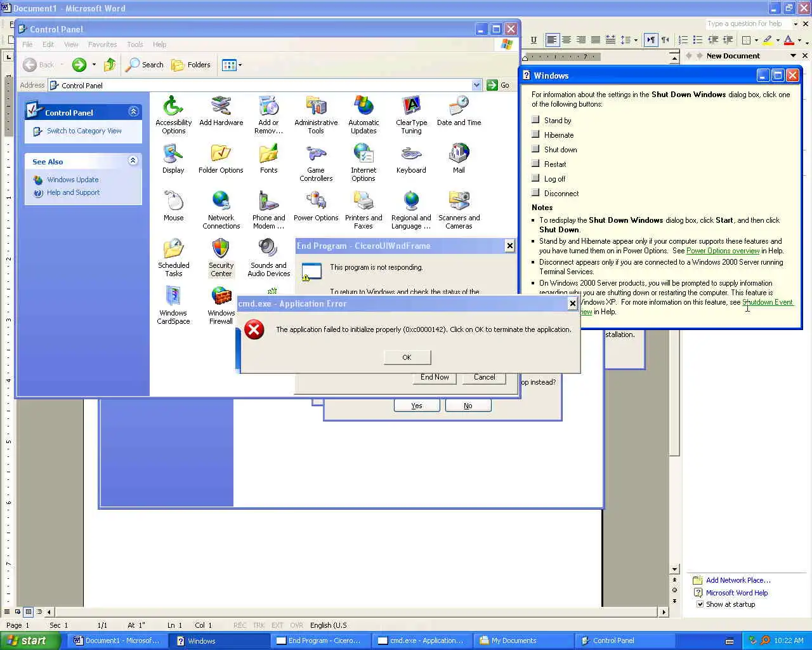The width and height of the screenshot is (812, 650).
Task: Open the Mail applet
Action: (x=459, y=159)
